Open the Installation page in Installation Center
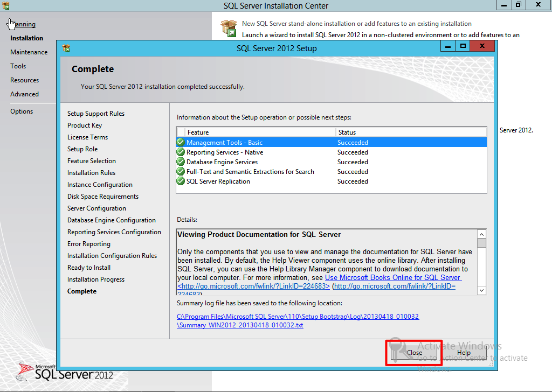This screenshot has width=552, height=392. coord(27,38)
